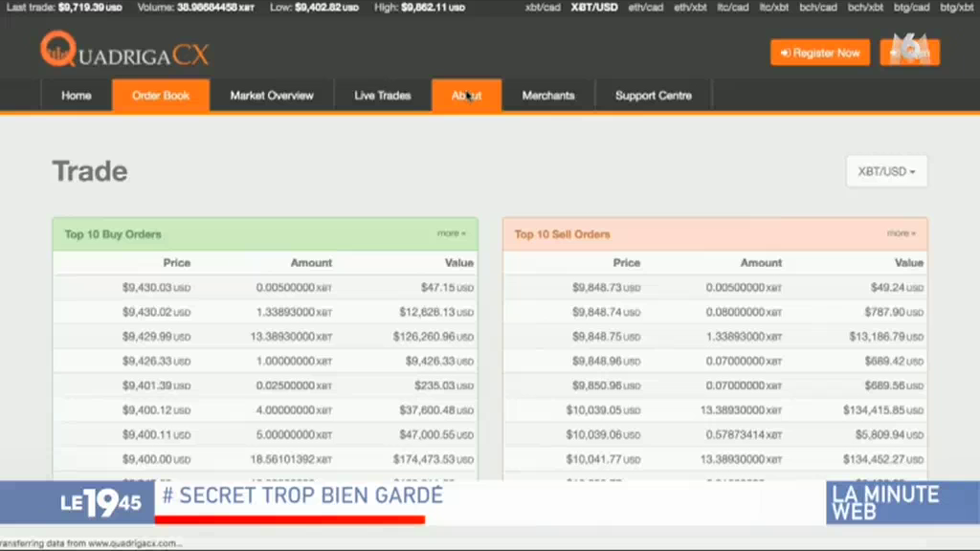Select the eth/xbt pair in the ticker
Screen dimensions: 980x551
tap(690, 8)
